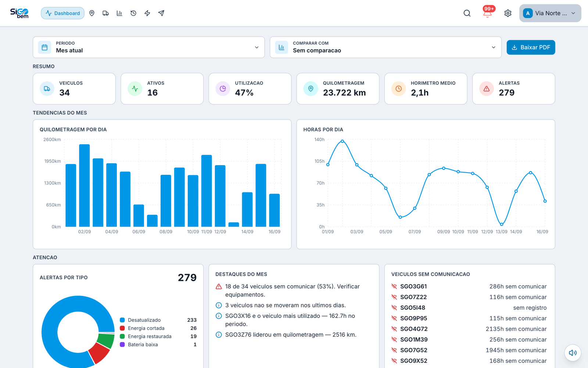Click info icon beside '3 veiculos nao se moveram'
588x368 pixels.
tap(219, 305)
